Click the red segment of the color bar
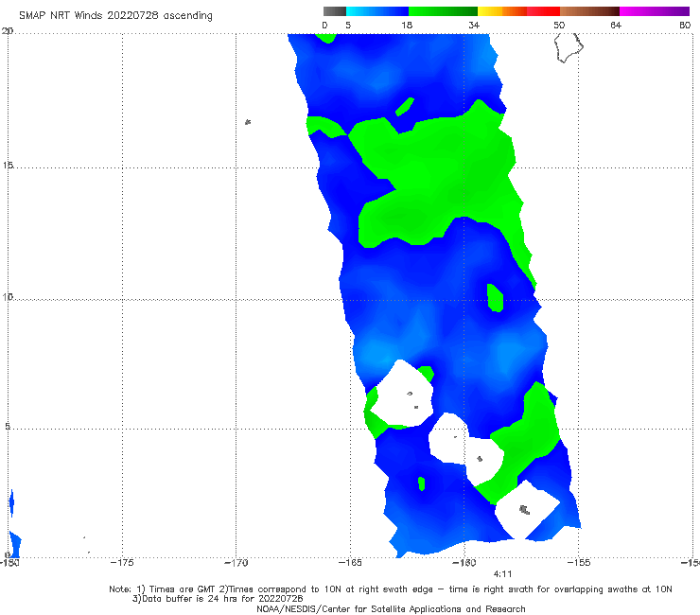 click(543, 11)
